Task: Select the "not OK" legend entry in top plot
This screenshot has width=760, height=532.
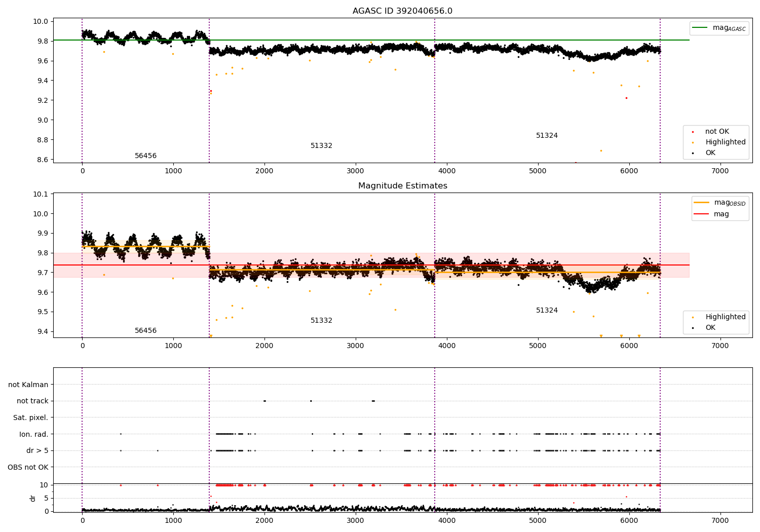Action: tap(717, 132)
